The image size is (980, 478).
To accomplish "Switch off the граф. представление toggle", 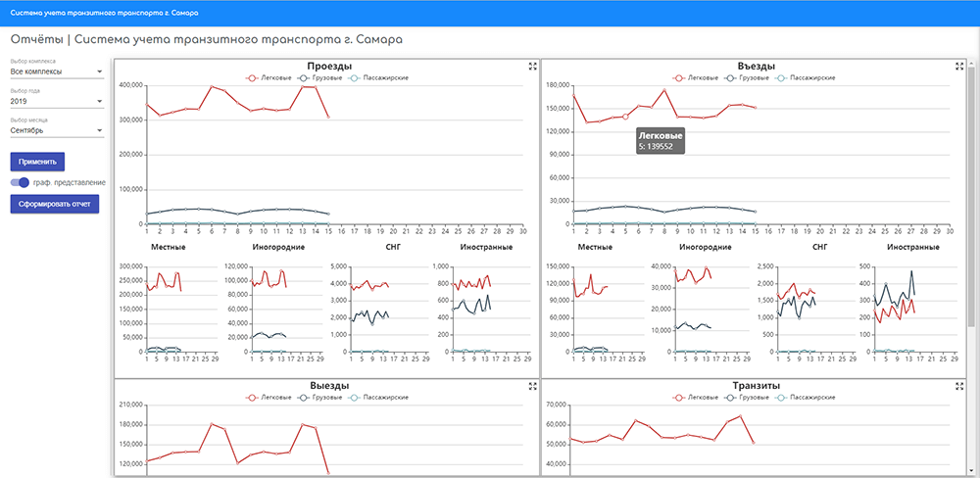I will 20,182.
